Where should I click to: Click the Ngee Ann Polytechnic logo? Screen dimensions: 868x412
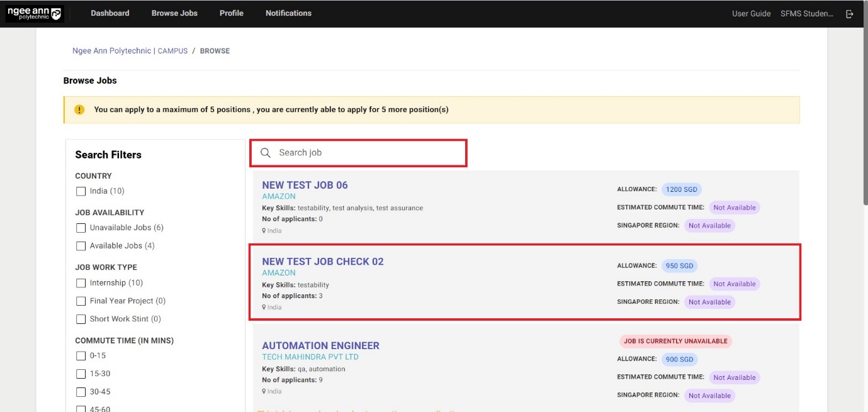click(34, 13)
